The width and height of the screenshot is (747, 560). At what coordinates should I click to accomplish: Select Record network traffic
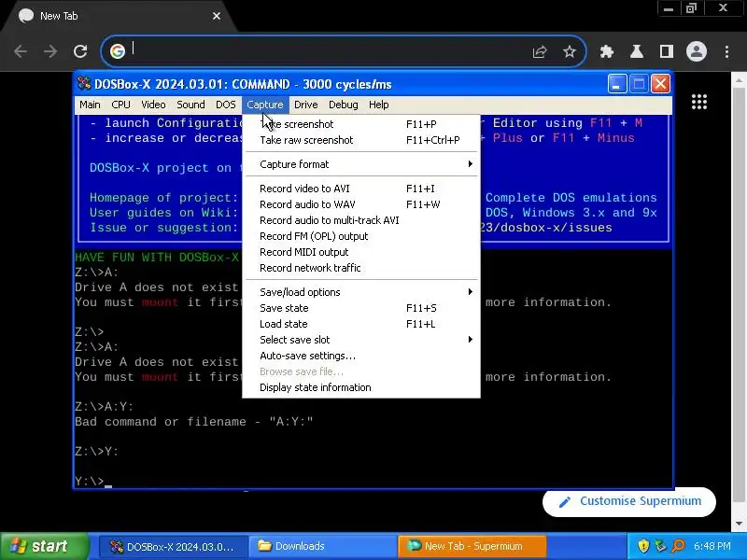361,268
